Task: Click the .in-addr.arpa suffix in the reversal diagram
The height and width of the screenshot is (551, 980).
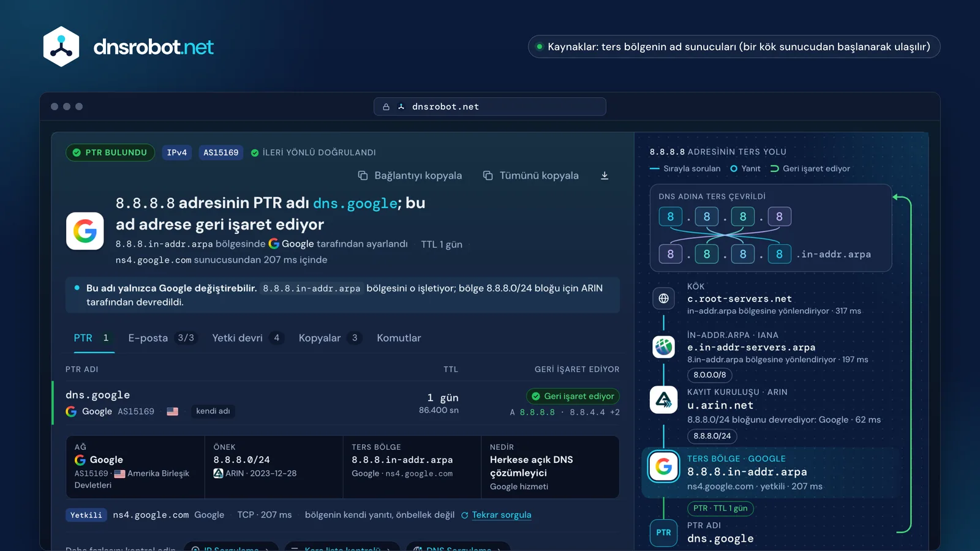Action: [x=834, y=254]
